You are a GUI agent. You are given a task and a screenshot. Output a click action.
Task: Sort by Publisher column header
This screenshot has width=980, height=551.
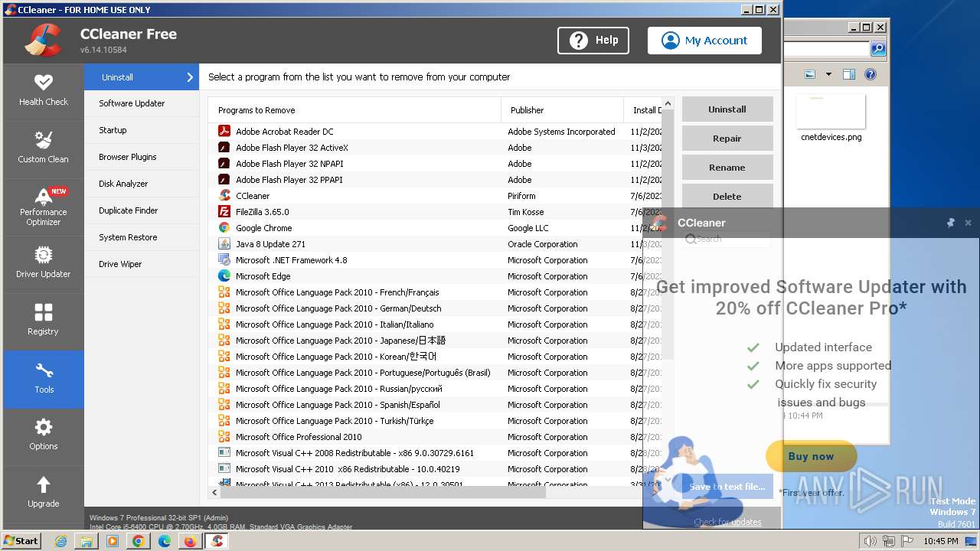pos(562,110)
